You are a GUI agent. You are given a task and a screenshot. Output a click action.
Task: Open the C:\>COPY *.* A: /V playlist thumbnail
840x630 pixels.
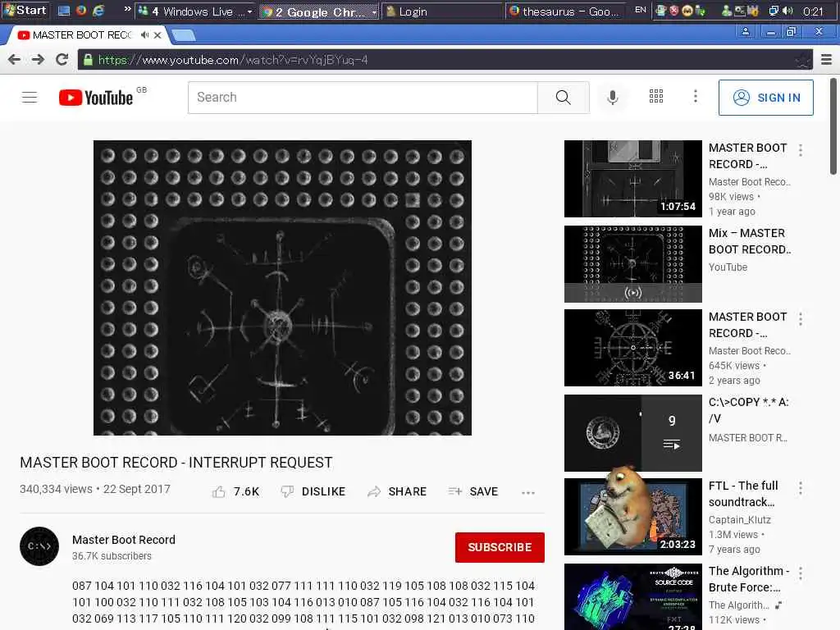click(633, 433)
